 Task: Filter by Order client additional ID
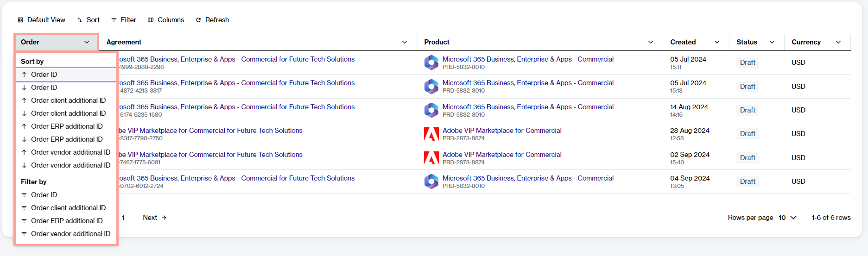68,208
